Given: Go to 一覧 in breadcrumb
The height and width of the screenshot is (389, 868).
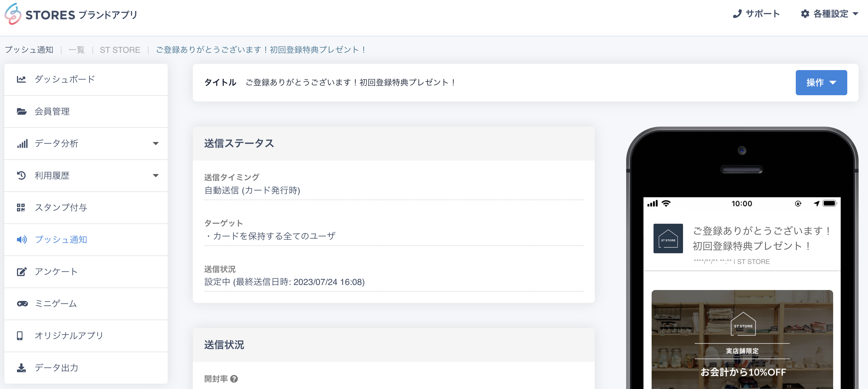Looking at the screenshot, I should point(77,50).
